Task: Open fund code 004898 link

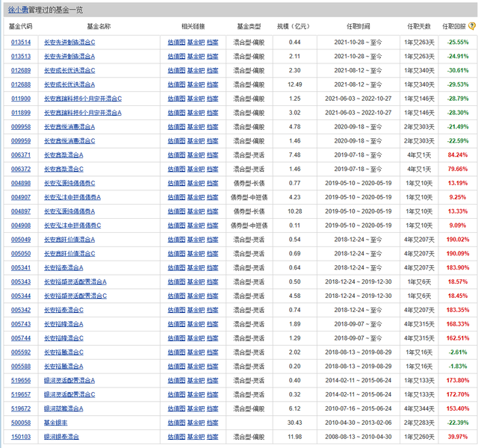Action: click(x=21, y=183)
